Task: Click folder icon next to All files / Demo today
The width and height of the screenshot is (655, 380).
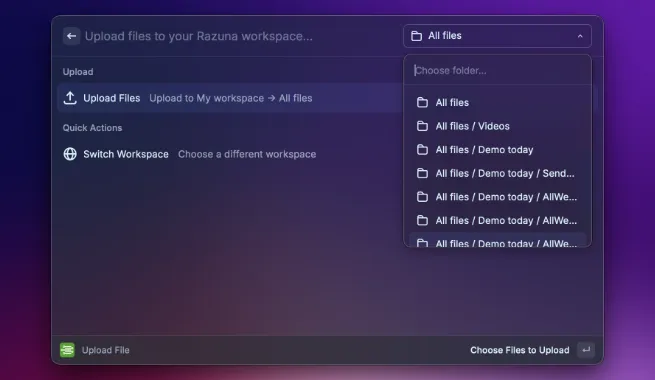Action: (x=422, y=149)
